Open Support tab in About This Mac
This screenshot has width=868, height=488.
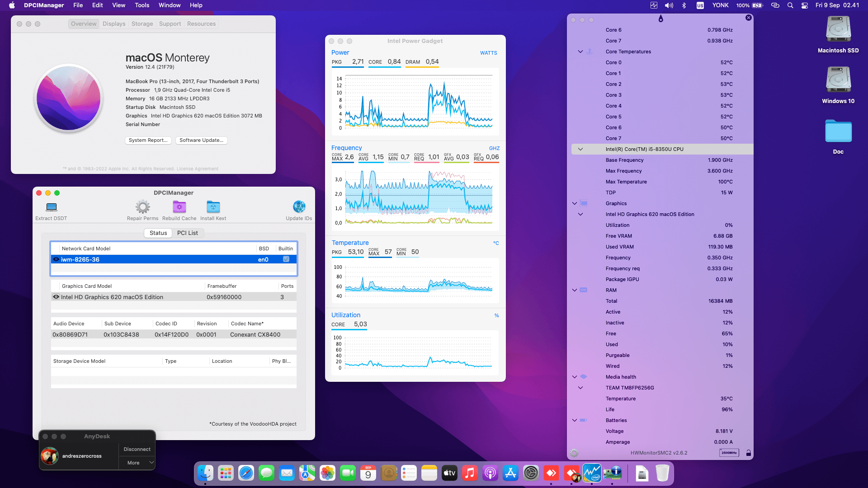(170, 24)
